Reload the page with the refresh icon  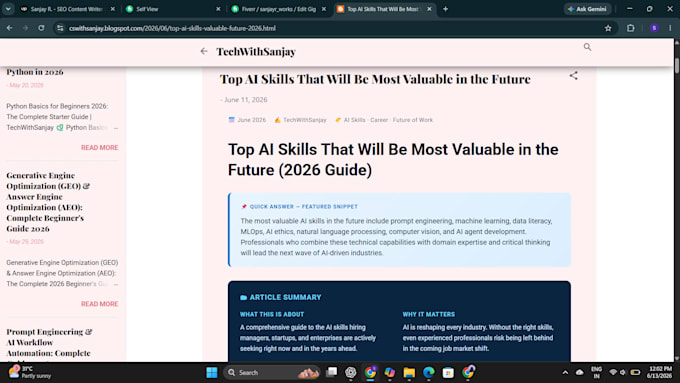pos(41,28)
